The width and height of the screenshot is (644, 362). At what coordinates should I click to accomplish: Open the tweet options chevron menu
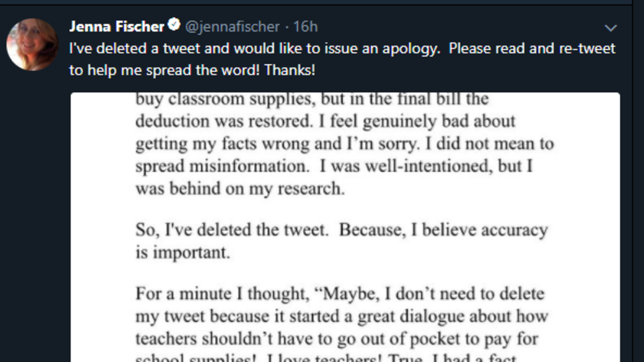[611, 28]
